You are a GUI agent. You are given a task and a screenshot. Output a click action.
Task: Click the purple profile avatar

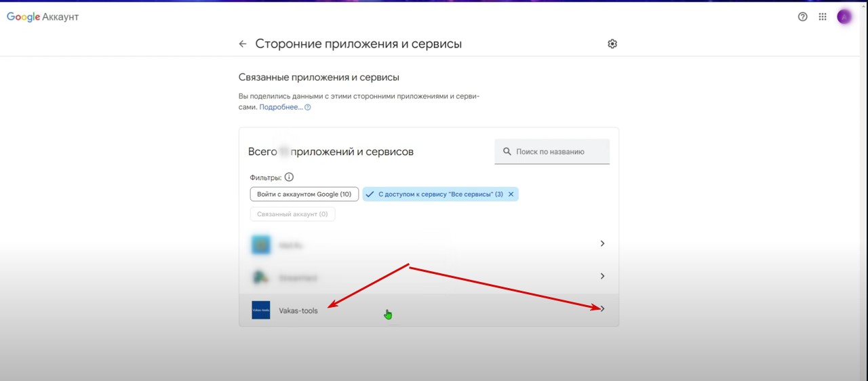pyautogui.click(x=844, y=17)
